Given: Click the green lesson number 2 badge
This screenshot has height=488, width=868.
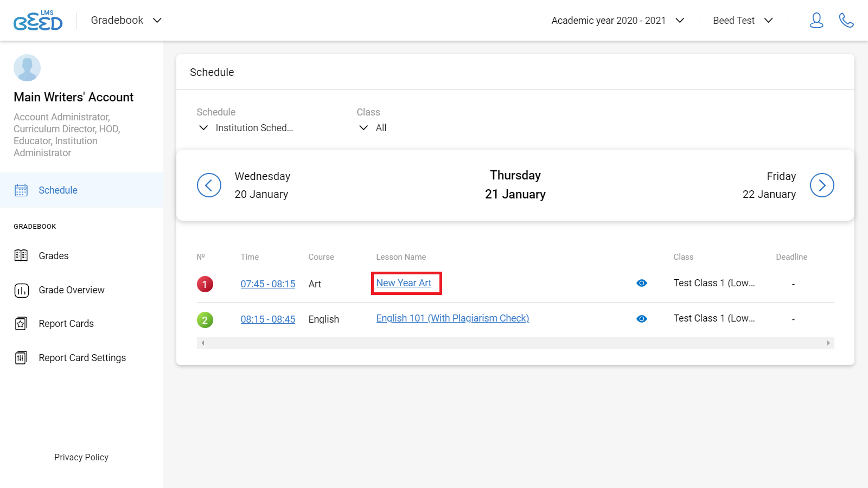Looking at the screenshot, I should point(205,320).
